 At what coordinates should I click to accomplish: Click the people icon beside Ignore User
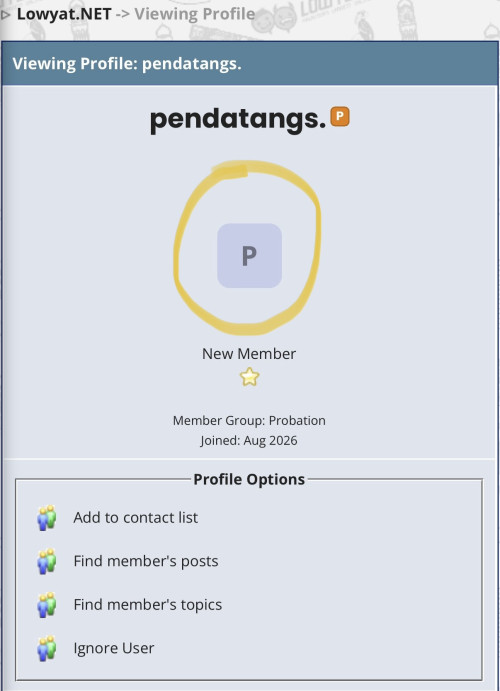[x=47, y=648]
